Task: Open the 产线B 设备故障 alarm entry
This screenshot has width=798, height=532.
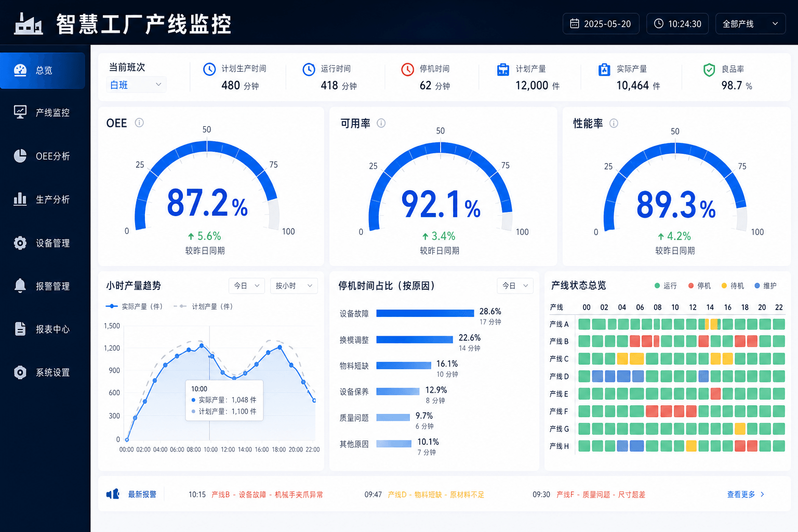Action: pos(256,495)
